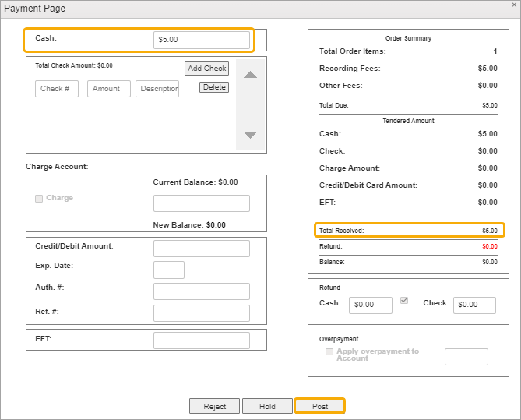This screenshot has width=521, height=420.
Task: Focus the Check # field
Action: (x=57, y=89)
